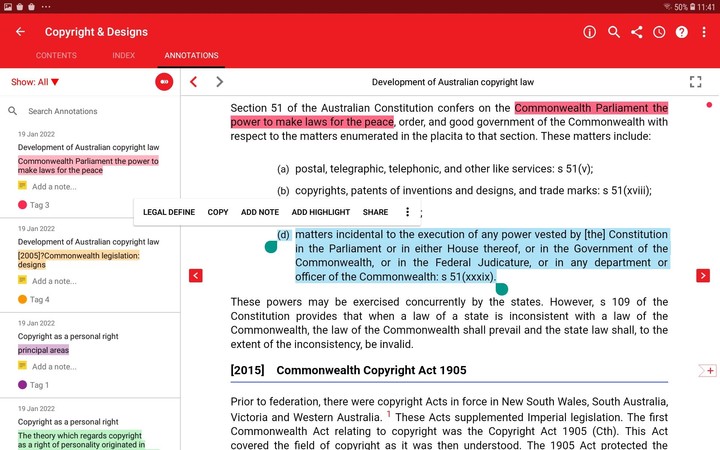
Task: Open the history clock icon
Action: (659, 32)
